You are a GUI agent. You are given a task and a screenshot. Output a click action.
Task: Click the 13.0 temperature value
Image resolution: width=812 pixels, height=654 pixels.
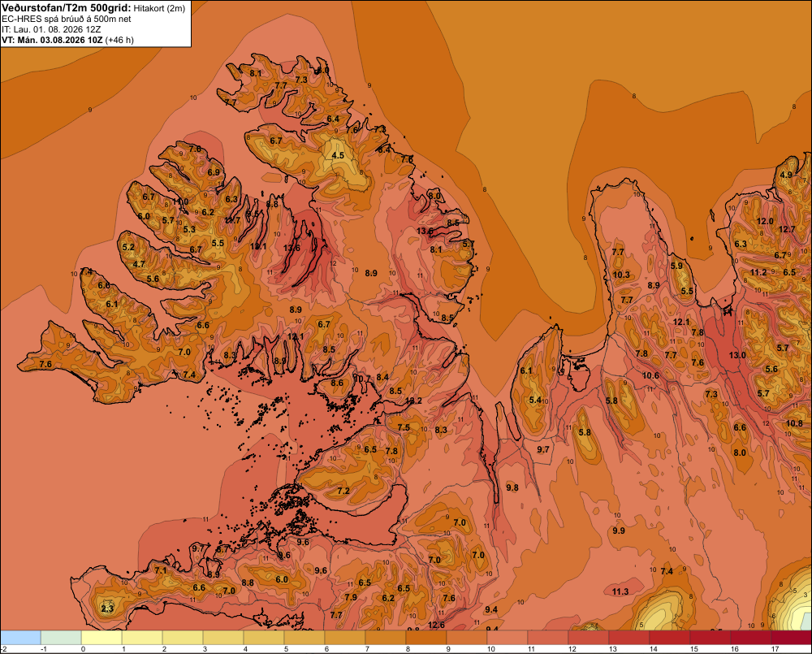(x=737, y=355)
